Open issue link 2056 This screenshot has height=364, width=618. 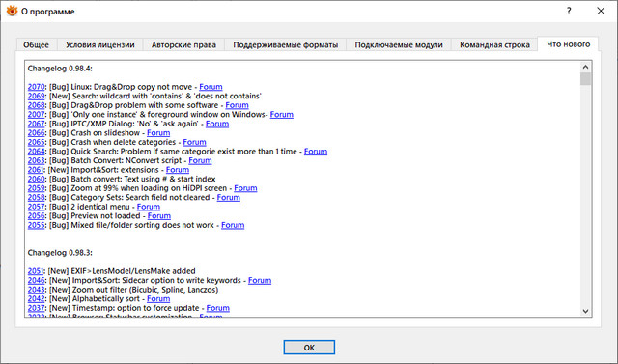36,216
